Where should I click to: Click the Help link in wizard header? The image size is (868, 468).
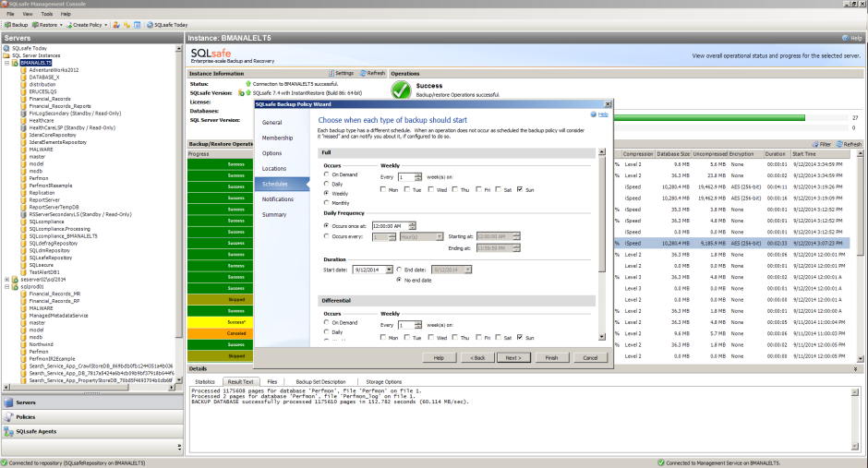[603, 114]
